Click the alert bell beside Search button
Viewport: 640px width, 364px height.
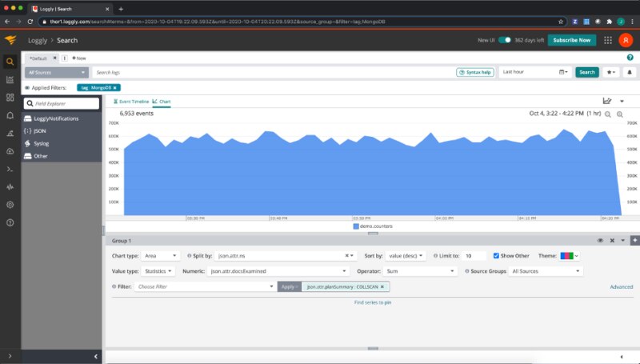[630, 72]
